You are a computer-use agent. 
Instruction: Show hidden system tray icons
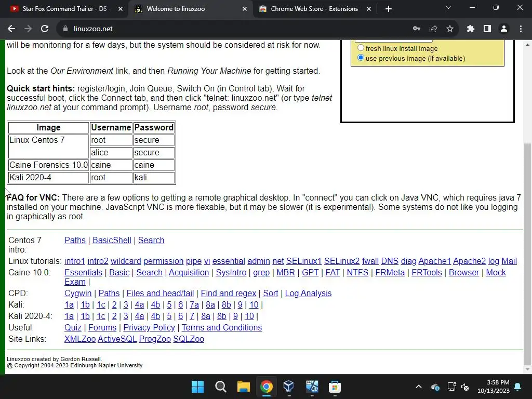[x=419, y=387]
